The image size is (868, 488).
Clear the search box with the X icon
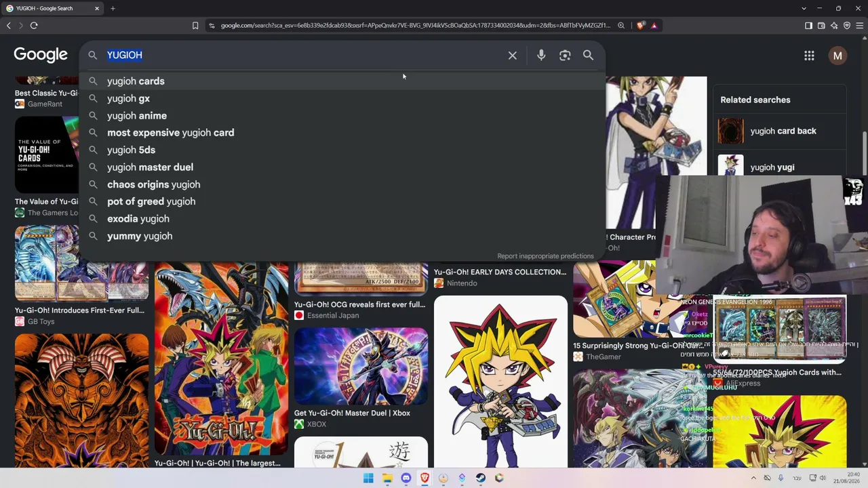click(x=513, y=56)
